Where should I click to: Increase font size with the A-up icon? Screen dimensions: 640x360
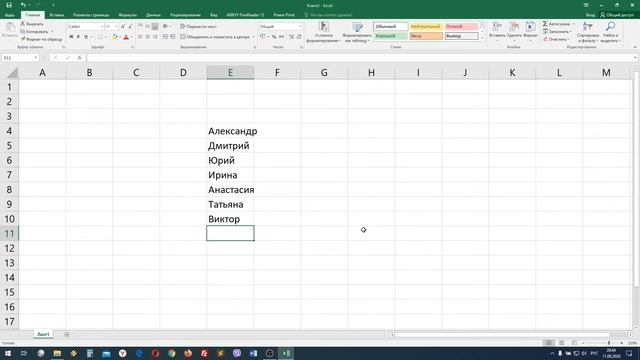123,27
